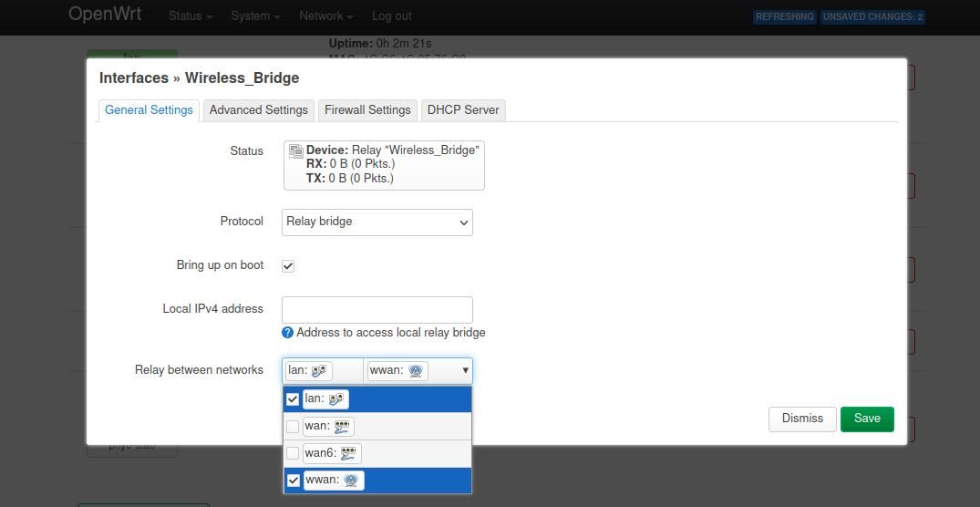Collapse the Relay between networks dropdown arrow
980x507 pixels.
coord(465,370)
